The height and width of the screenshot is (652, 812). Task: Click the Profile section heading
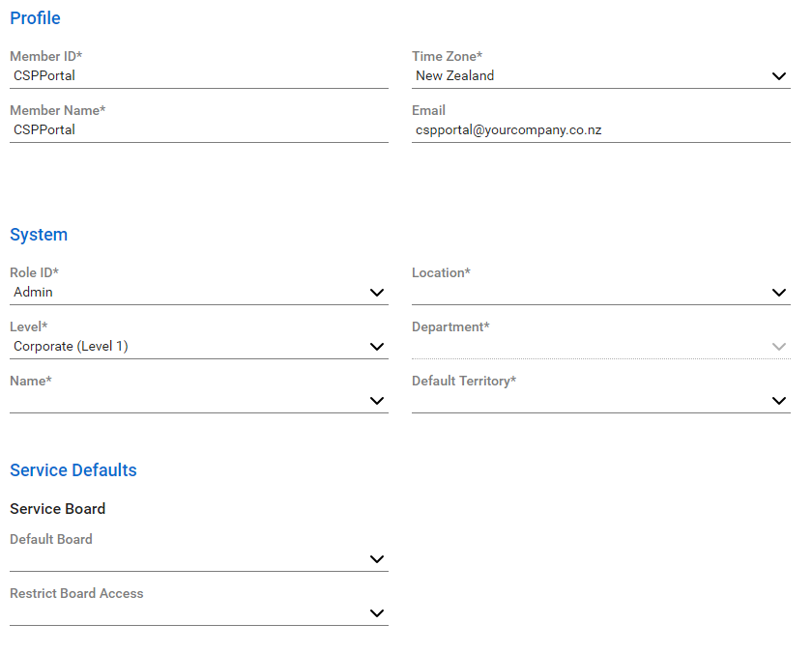click(35, 18)
